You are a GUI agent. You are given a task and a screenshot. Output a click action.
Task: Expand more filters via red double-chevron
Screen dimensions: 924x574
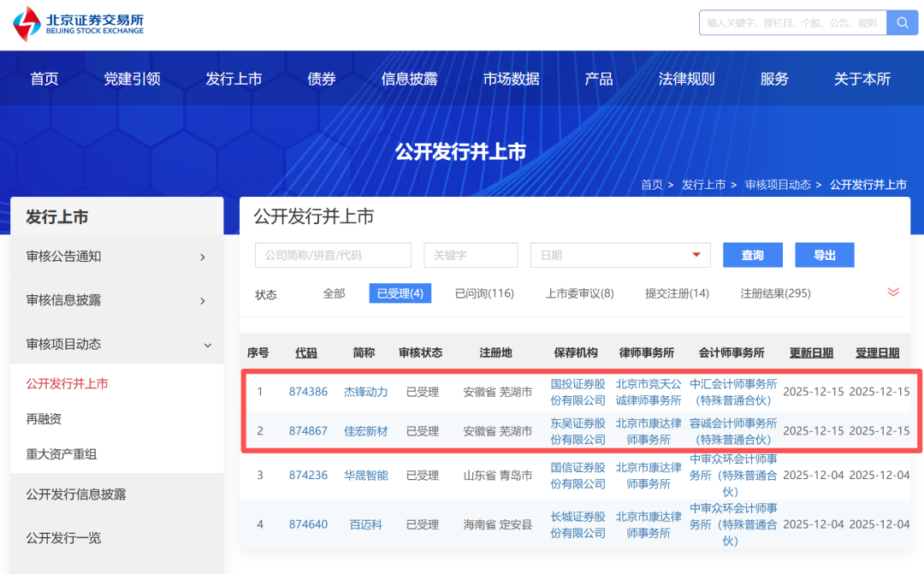(892, 293)
